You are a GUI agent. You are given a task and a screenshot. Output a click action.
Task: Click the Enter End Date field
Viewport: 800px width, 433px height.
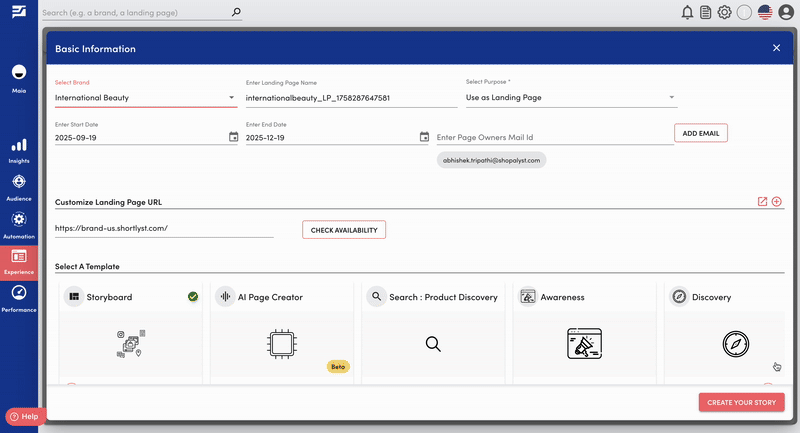click(x=332, y=138)
